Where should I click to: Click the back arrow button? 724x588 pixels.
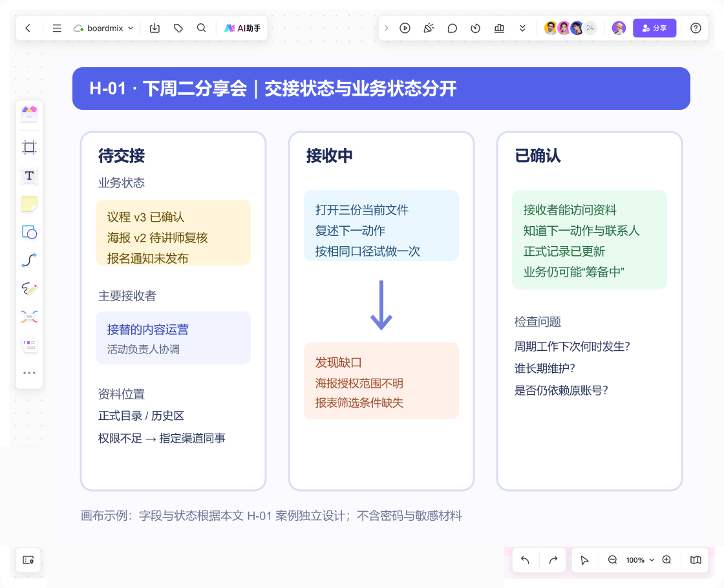(x=28, y=28)
